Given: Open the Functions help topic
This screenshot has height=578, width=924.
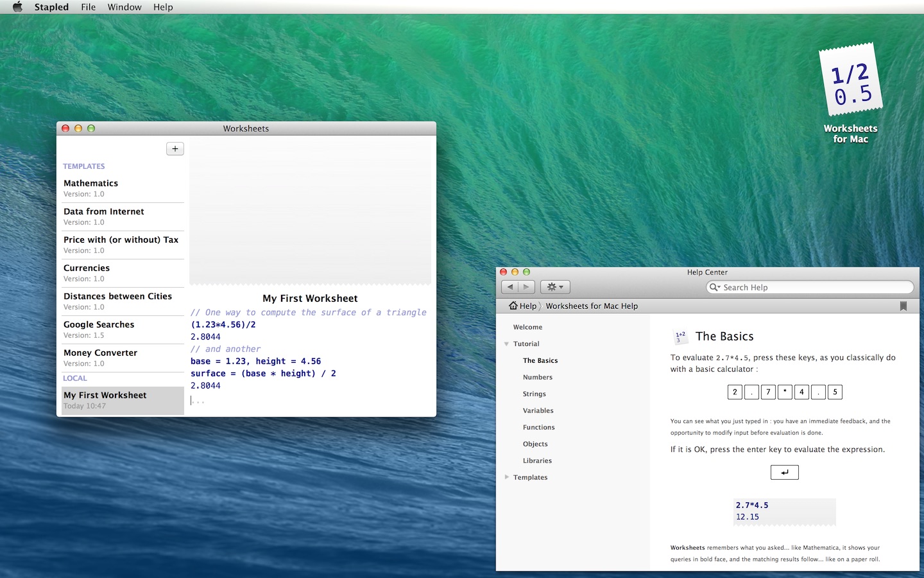Looking at the screenshot, I should pos(539,427).
